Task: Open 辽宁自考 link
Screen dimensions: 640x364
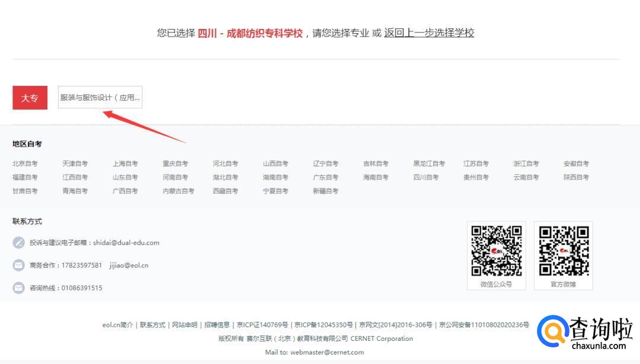Action: (x=326, y=163)
